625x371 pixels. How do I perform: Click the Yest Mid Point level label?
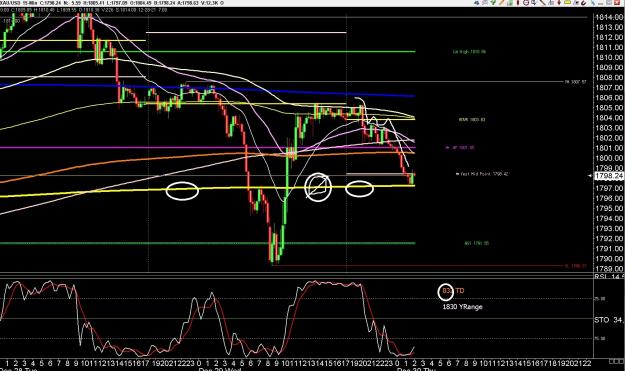click(x=483, y=174)
